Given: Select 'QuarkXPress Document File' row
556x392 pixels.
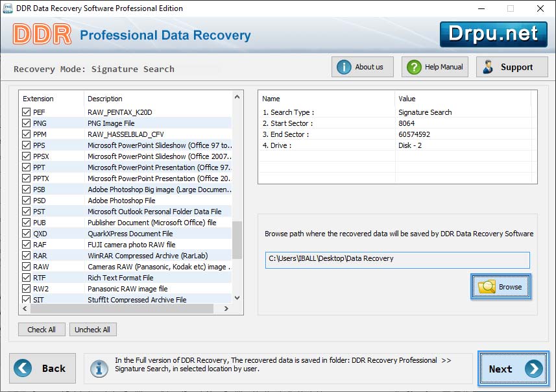Looking at the screenshot, I should (125, 234).
